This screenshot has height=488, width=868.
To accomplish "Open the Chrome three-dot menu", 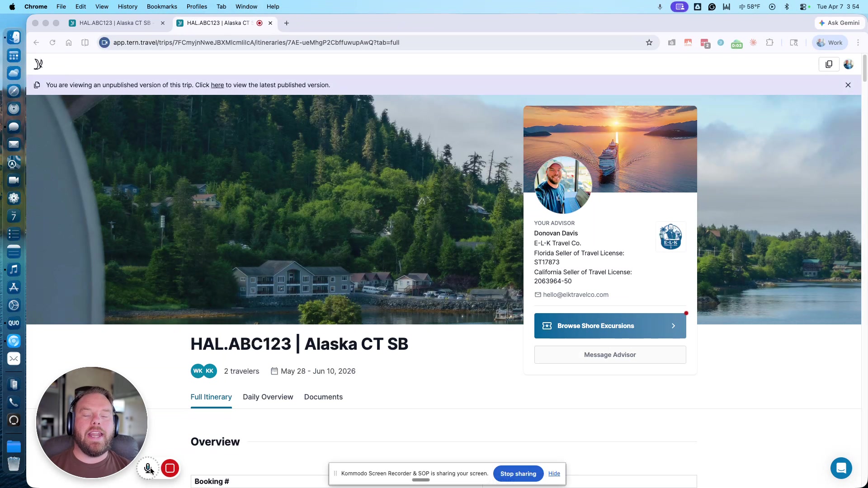I will coord(858,42).
